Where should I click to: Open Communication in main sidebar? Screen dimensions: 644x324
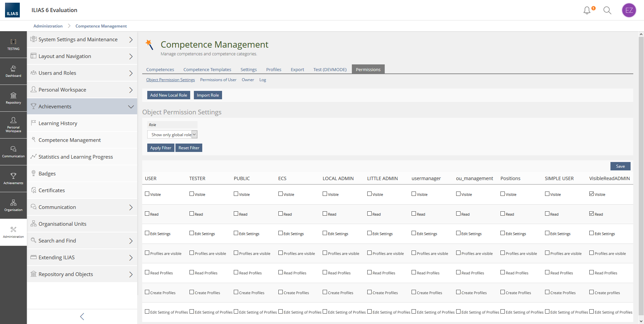pyautogui.click(x=13, y=152)
